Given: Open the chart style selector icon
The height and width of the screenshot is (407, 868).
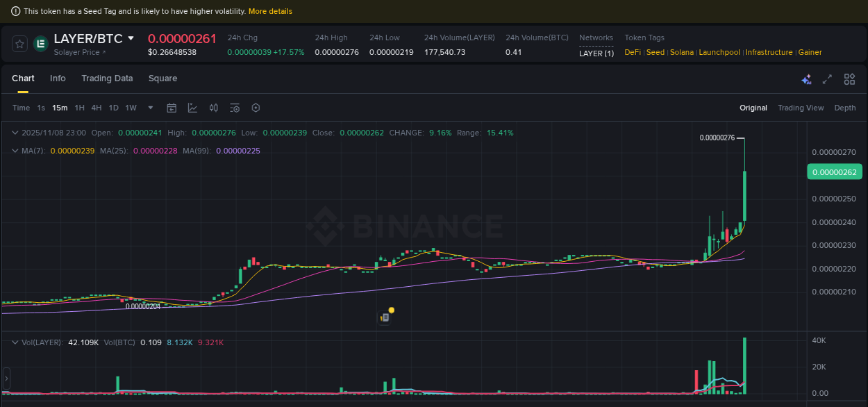Looking at the screenshot, I should (x=192, y=108).
